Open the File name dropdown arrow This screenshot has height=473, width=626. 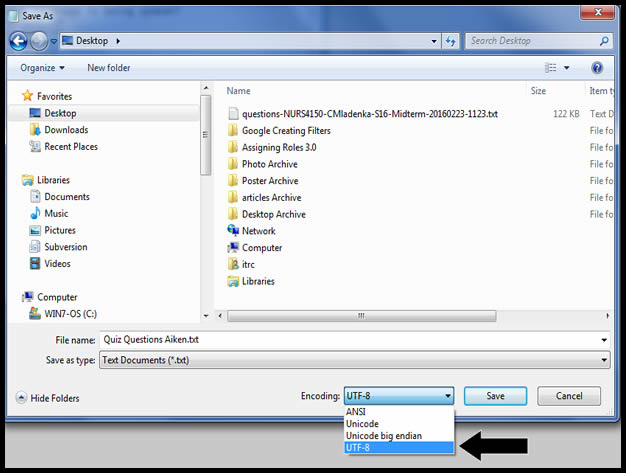pyautogui.click(x=604, y=340)
